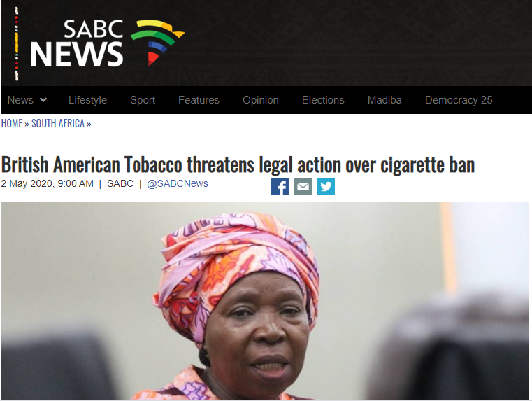Select the Opinion menu item
The height and width of the screenshot is (401, 532).
coord(261,100)
